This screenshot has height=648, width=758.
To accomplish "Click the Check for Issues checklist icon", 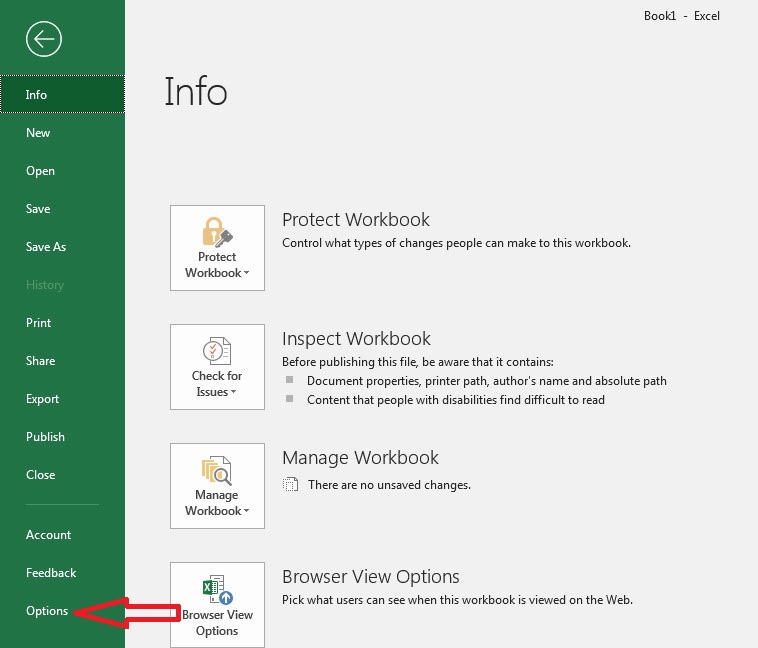I will point(217,351).
